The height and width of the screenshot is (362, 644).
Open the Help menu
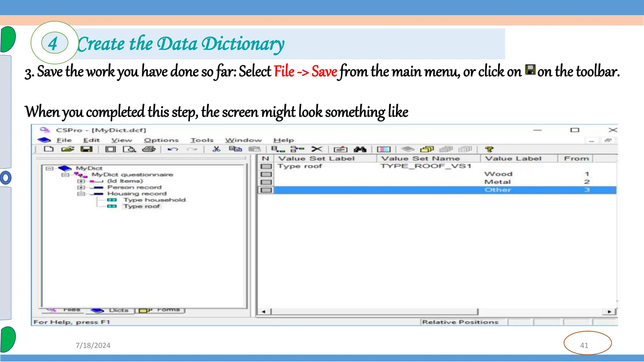coord(284,140)
